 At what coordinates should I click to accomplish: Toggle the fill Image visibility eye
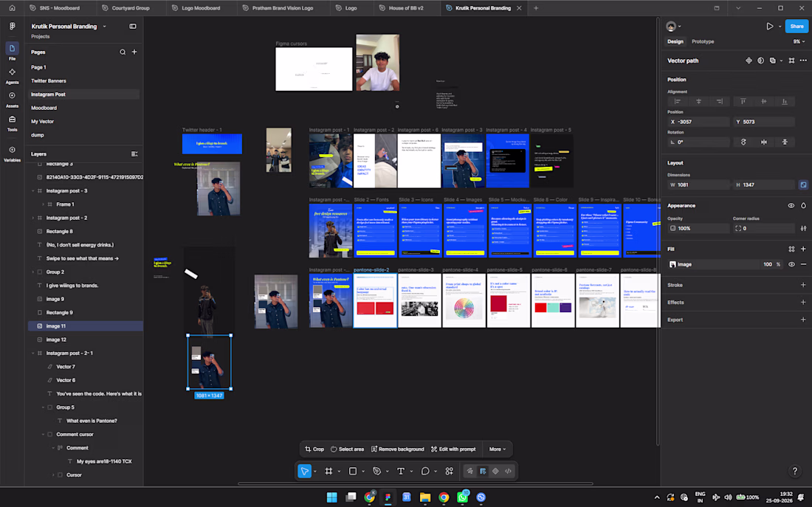[x=791, y=264]
